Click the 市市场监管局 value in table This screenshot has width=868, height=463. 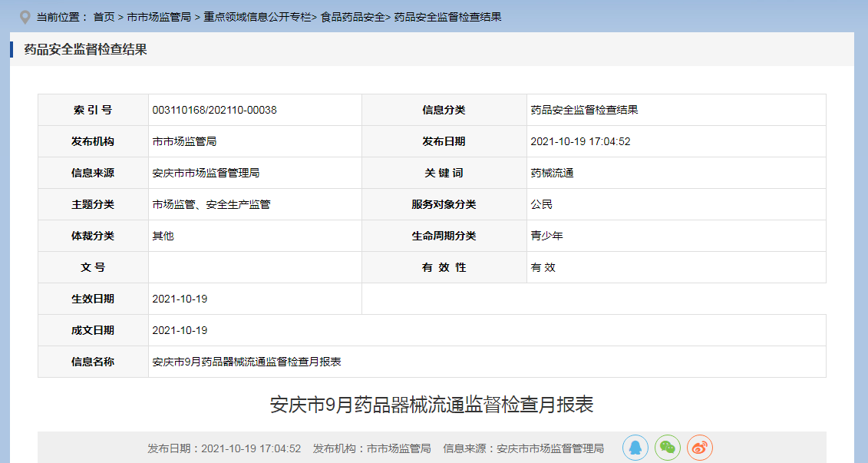[x=184, y=142]
